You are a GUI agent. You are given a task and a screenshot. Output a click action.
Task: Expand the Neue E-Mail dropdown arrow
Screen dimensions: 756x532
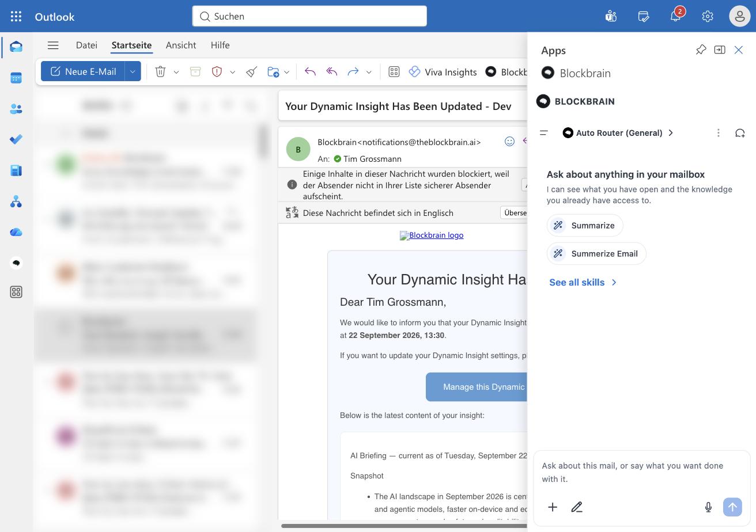[x=133, y=71]
